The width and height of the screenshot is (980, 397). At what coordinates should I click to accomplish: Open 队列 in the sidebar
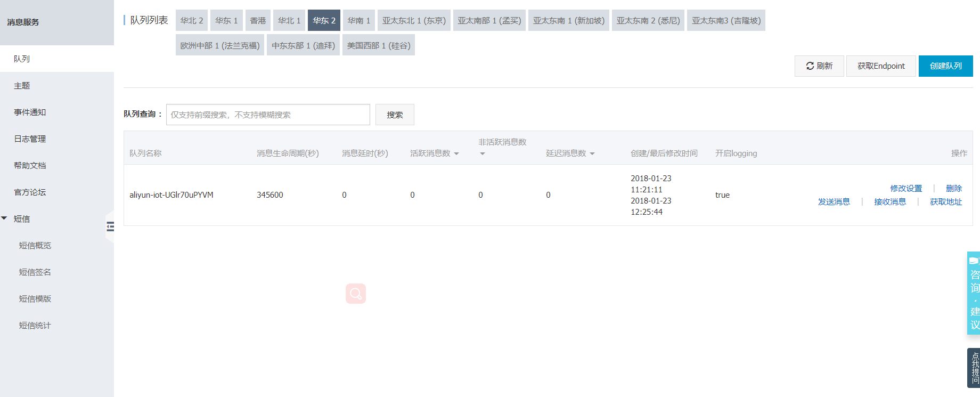pos(57,59)
